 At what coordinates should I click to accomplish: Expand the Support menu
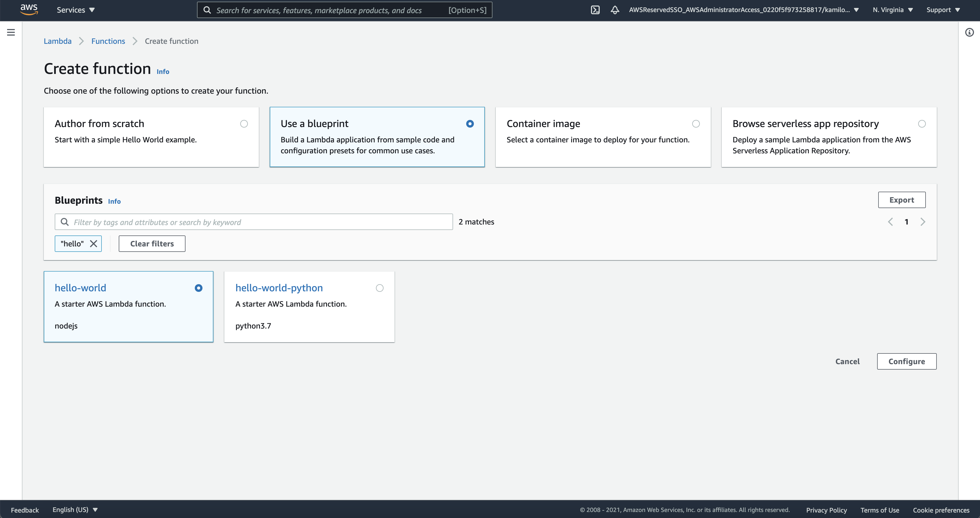point(943,10)
